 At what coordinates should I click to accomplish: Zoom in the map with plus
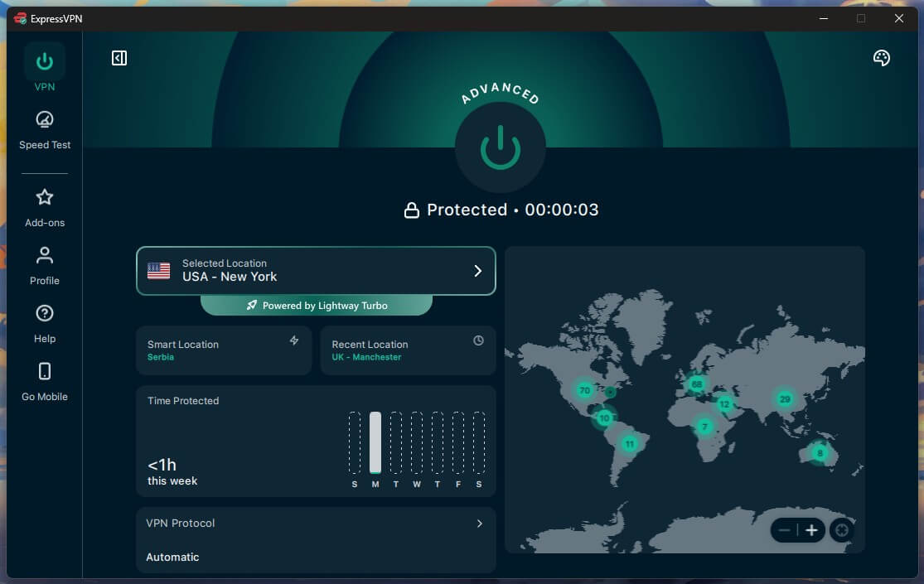coord(811,530)
